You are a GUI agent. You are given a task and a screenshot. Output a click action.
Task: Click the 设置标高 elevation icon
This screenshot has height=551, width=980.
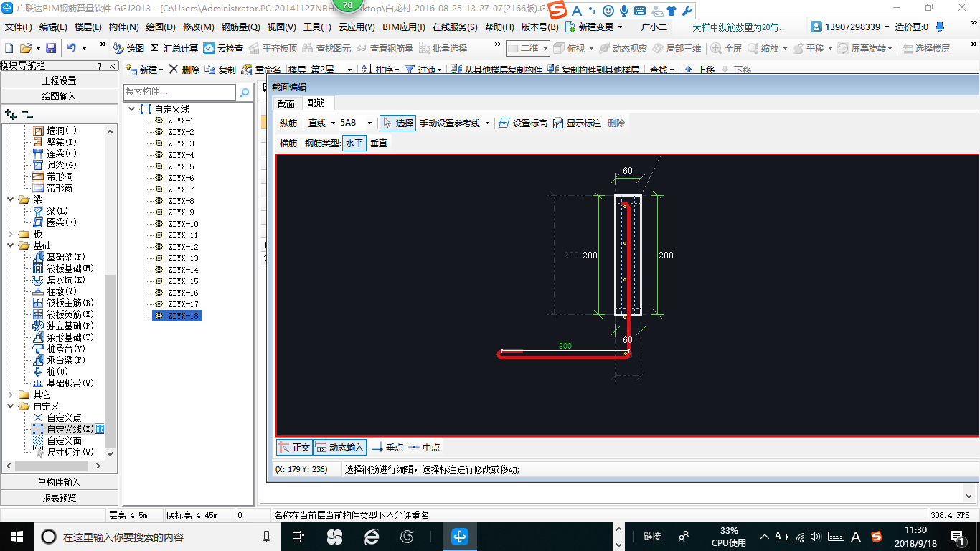click(x=504, y=123)
